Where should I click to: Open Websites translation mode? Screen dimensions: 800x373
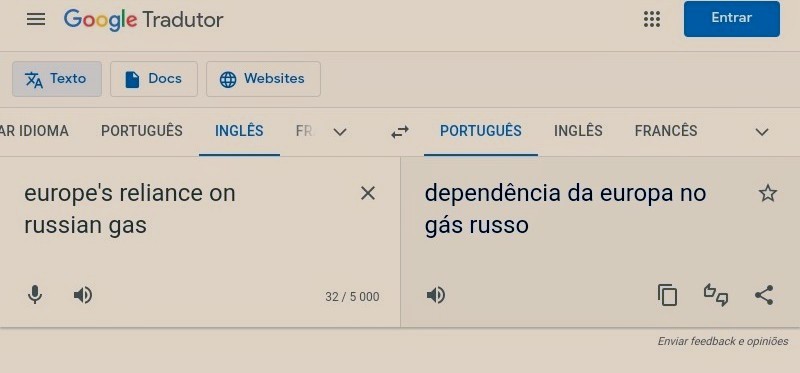pos(263,79)
